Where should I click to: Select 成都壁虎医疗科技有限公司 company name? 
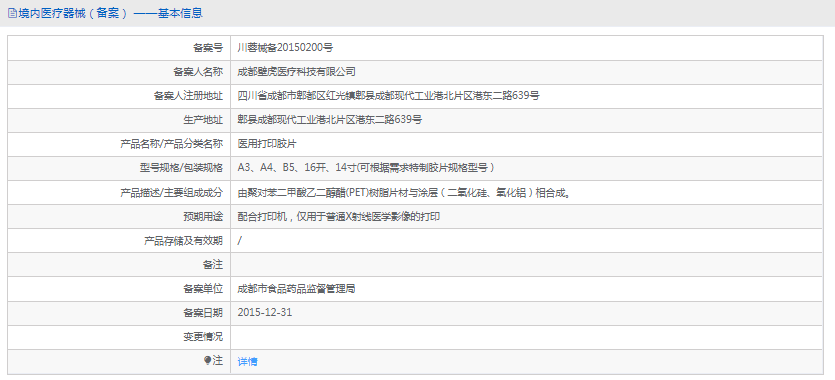(297, 72)
